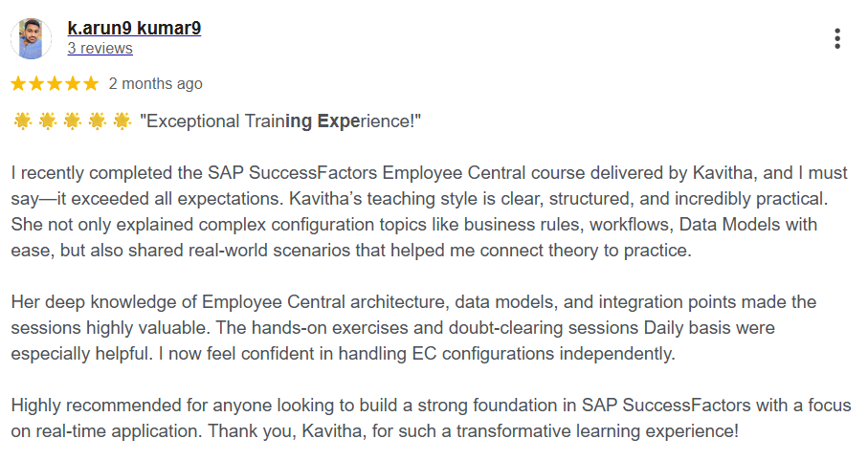Click the third gold rating star

click(x=55, y=83)
